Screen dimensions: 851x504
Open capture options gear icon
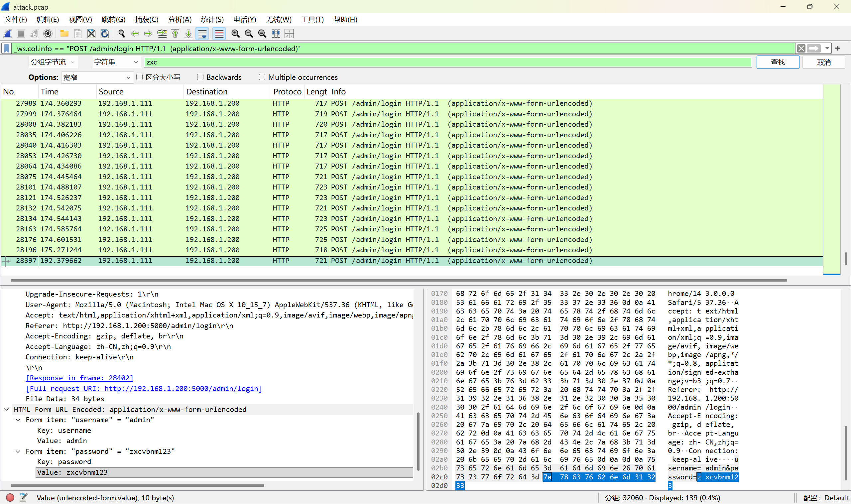click(48, 34)
